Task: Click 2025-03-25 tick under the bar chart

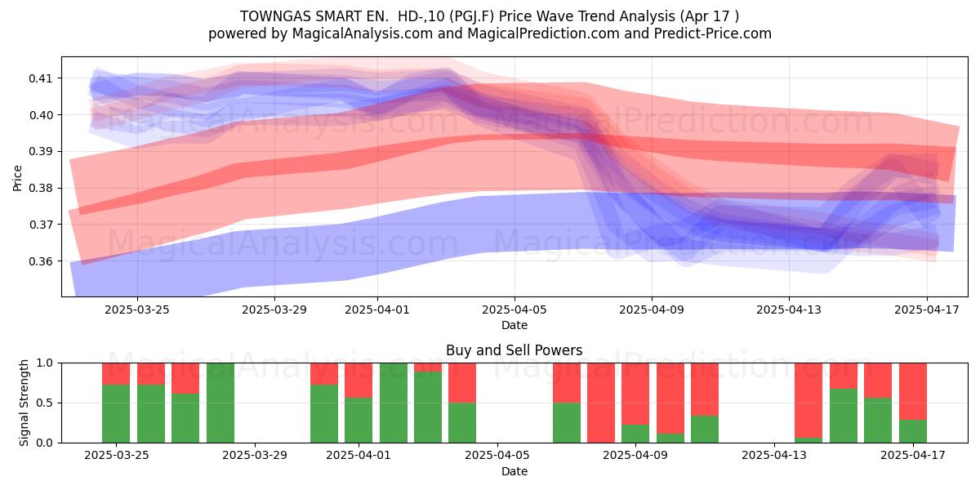Action: pos(116,456)
